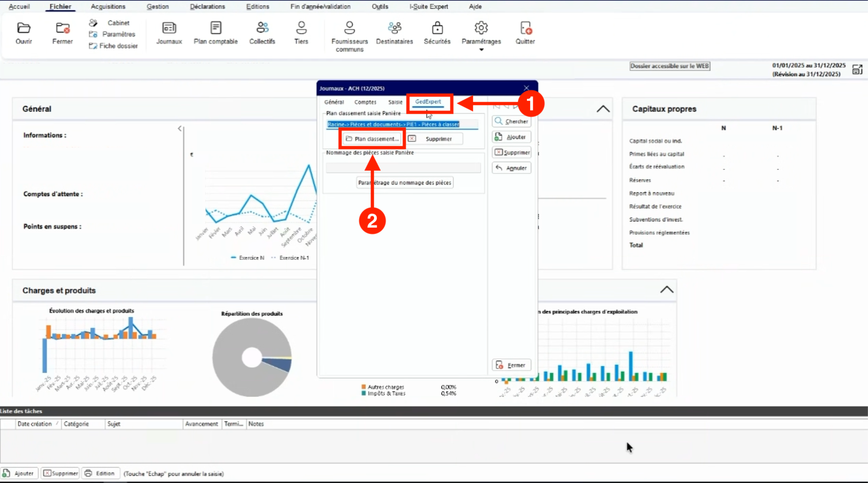The image size is (868, 483).
Task: Click Exercice N legend entry
Action: (247, 258)
